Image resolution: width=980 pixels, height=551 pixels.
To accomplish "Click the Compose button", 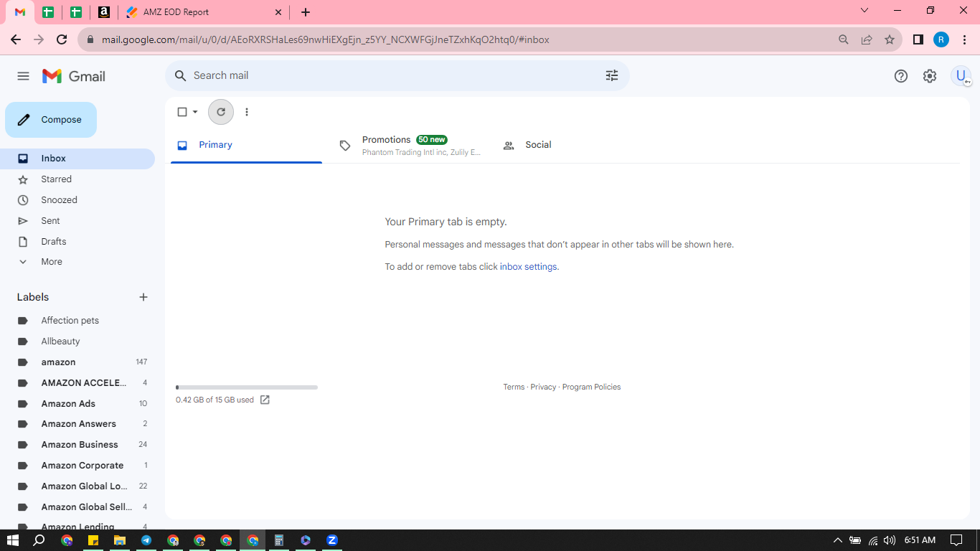I will pos(51,120).
